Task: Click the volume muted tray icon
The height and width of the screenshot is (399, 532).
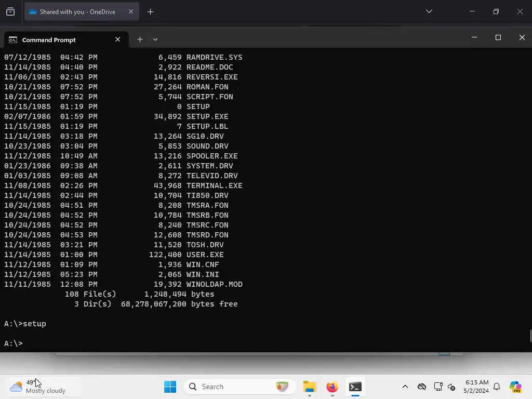Action: (451, 387)
